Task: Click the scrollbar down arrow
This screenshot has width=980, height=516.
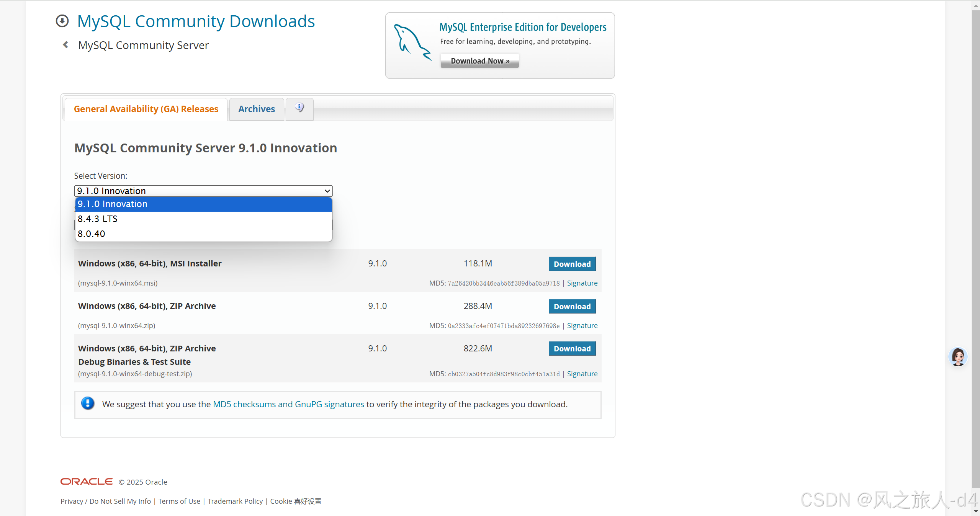Action: click(x=976, y=512)
